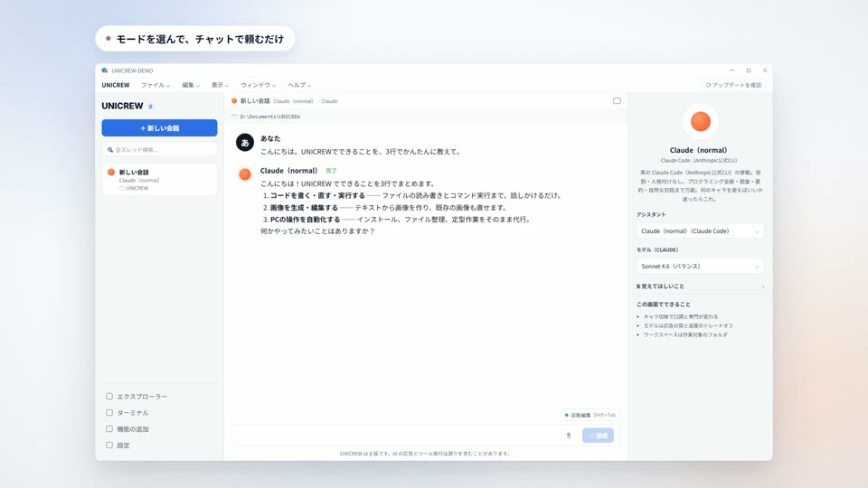The image size is (868, 488).
Task: Click the attachment icon in message box
Action: click(569, 436)
